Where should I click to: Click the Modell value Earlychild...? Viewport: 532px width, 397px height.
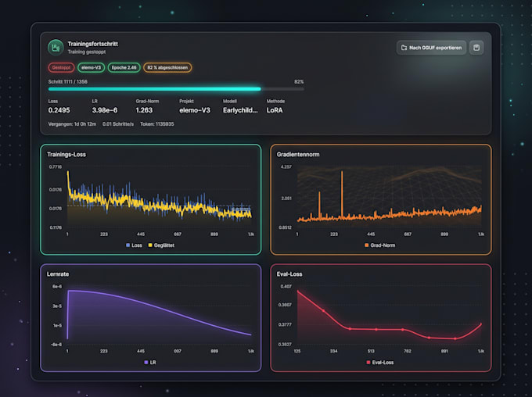coord(240,110)
